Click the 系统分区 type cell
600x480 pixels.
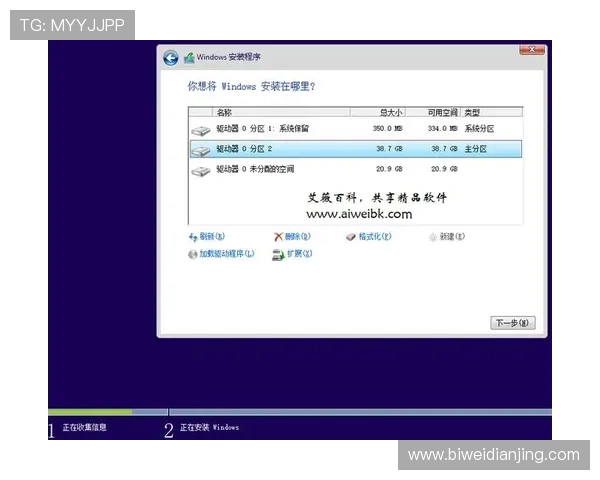479,129
